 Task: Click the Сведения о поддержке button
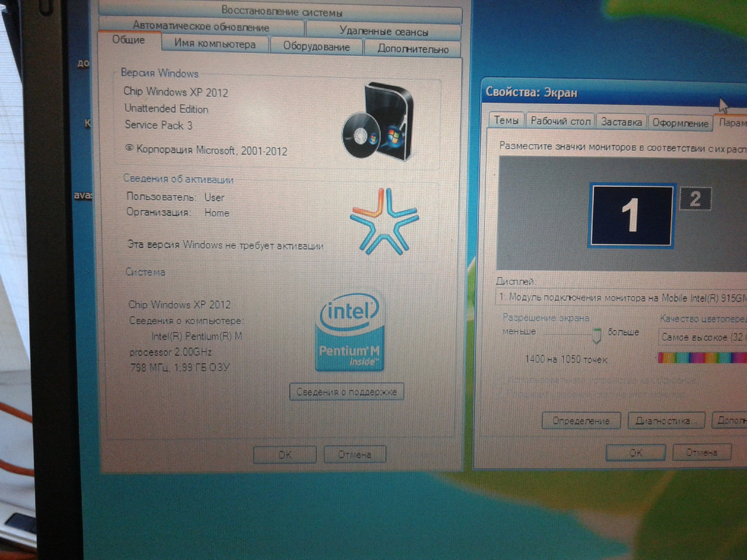[347, 392]
